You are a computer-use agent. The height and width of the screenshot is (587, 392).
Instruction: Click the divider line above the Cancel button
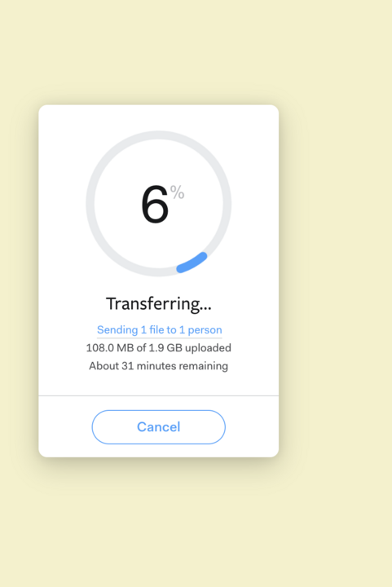pyautogui.click(x=159, y=395)
